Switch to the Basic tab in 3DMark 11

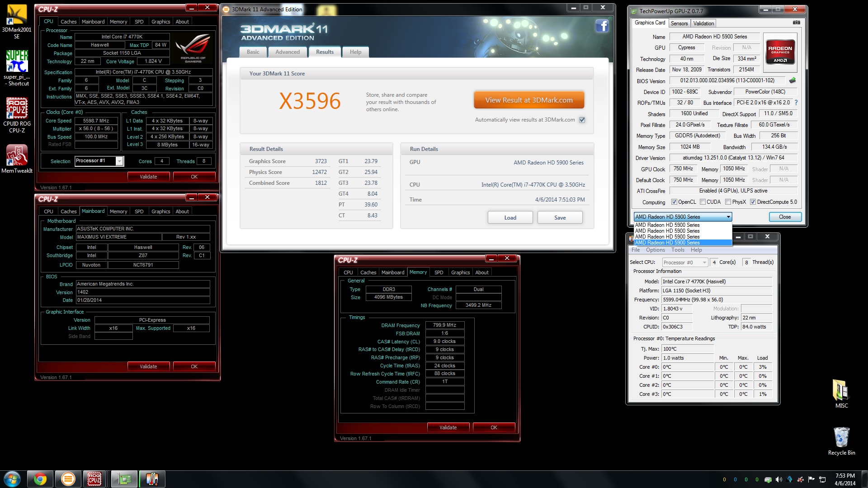253,52
